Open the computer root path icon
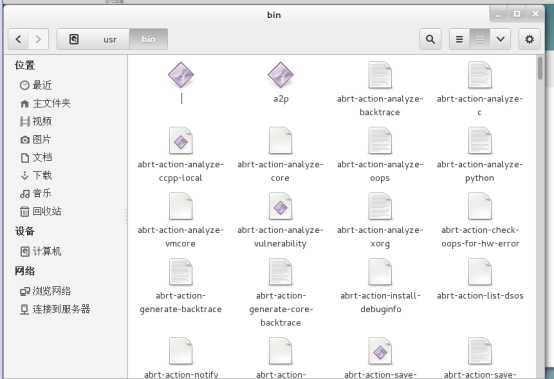This screenshot has width=554, height=379. click(x=74, y=39)
